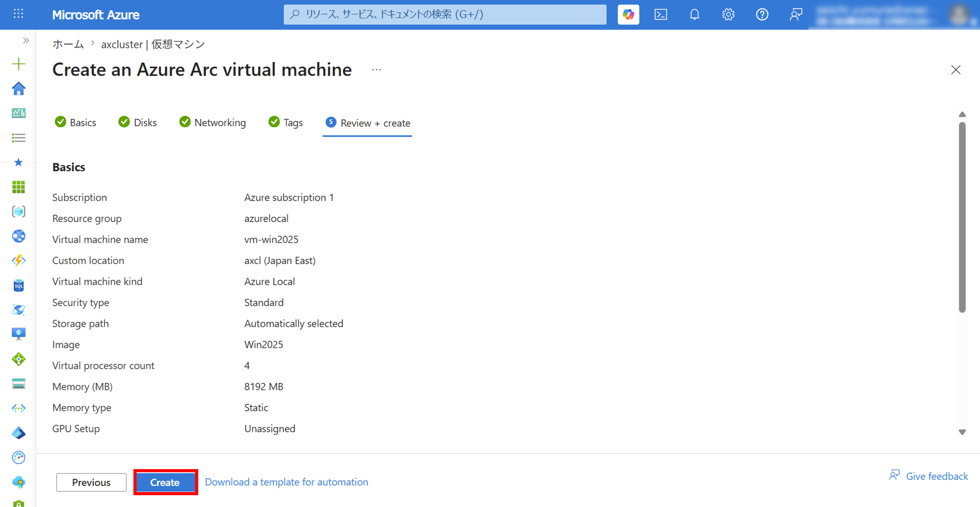Open Azure Cosmos DB icon in sidebar
This screenshot has width=980, height=507.
tap(18, 310)
